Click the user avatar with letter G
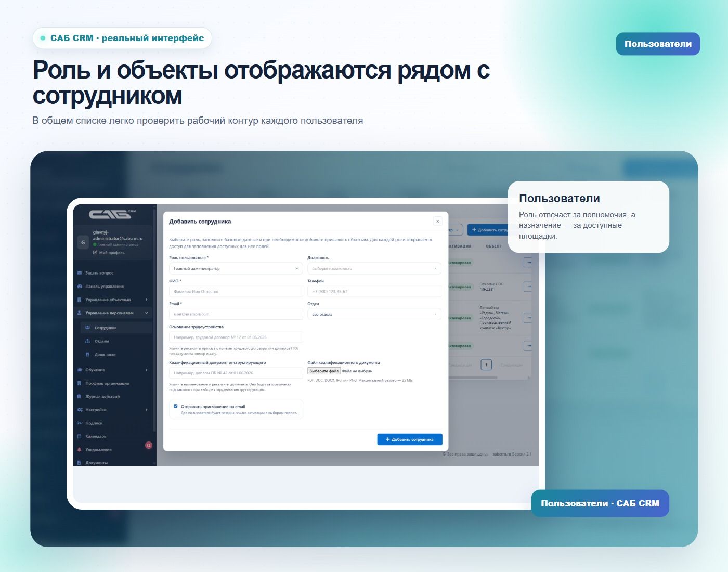 (x=83, y=242)
